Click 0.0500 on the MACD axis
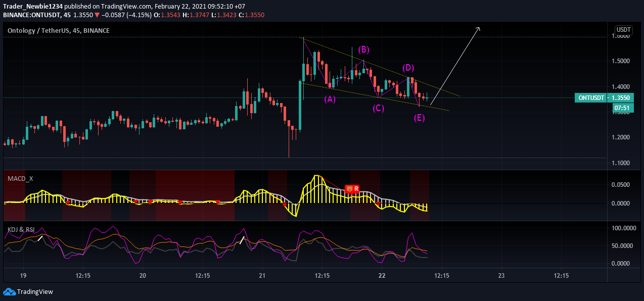 [x=621, y=186]
